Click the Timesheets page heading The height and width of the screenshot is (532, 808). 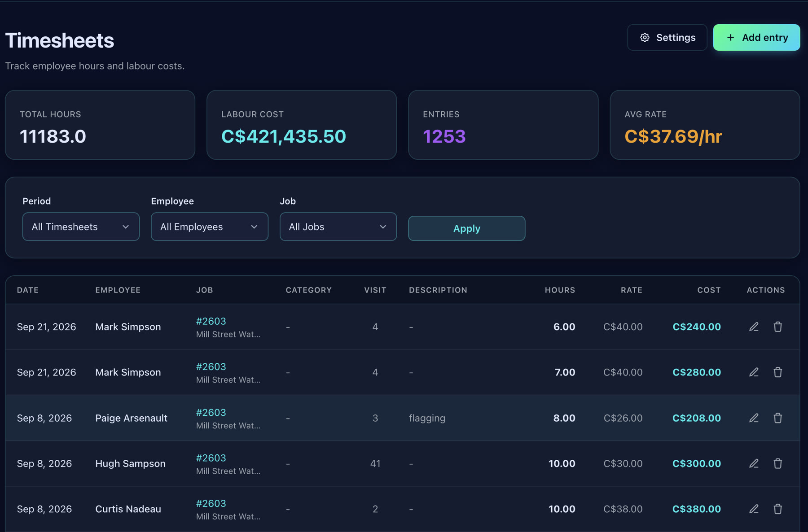pyautogui.click(x=60, y=40)
